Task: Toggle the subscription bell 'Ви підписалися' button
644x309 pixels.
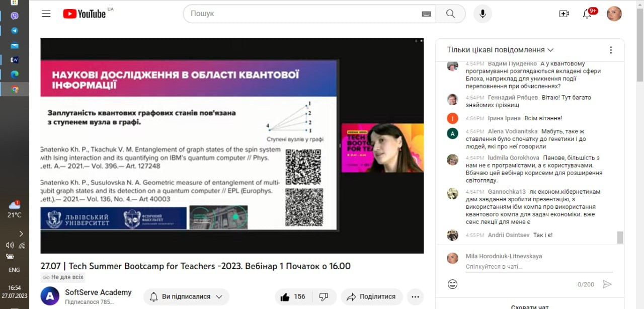Action: [x=186, y=296]
